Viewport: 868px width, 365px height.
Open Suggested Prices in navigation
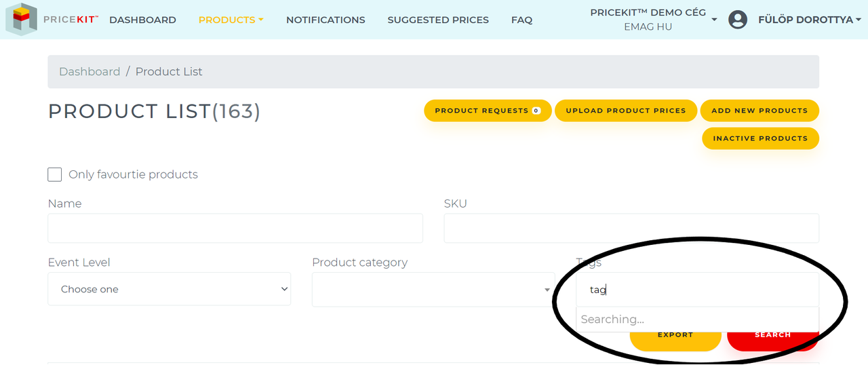[x=438, y=20]
